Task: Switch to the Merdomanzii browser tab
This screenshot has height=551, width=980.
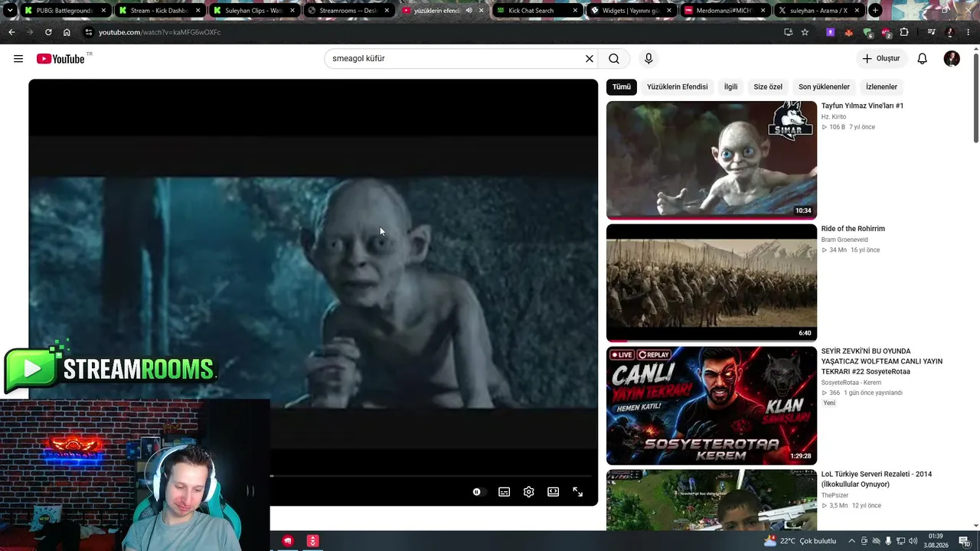Action: pos(724,11)
